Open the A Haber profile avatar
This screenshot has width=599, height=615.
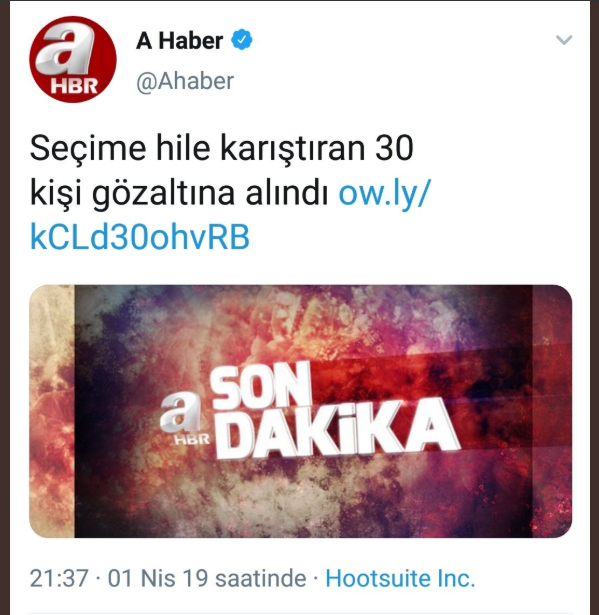pos(73,59)
